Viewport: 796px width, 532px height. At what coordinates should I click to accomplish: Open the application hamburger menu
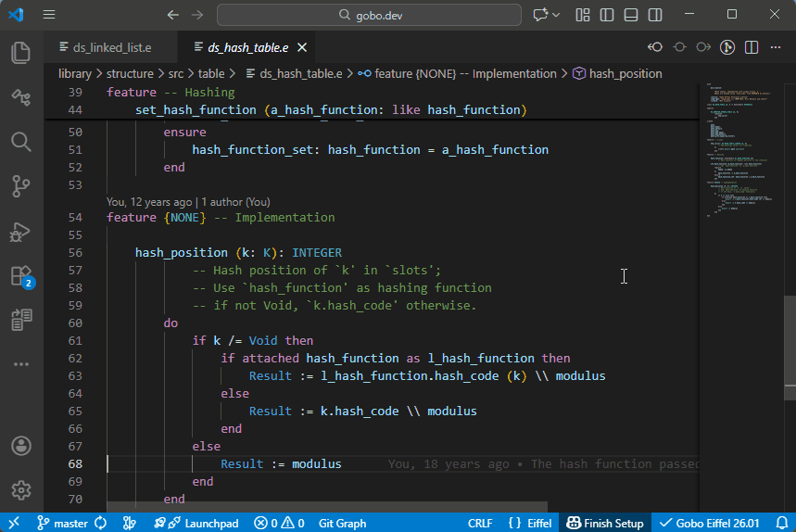49,15
